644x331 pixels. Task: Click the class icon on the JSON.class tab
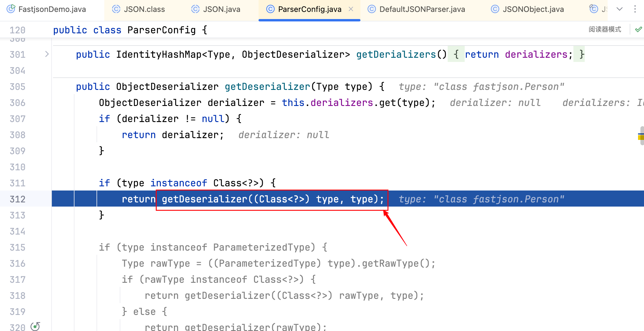tap(116, 9)
